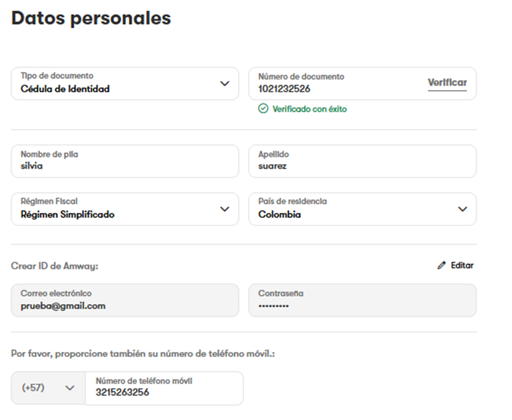Viewport: 512px width, 420px height.
Task: Expand the Tipo de documento dropdown
Action: [225, 83]
